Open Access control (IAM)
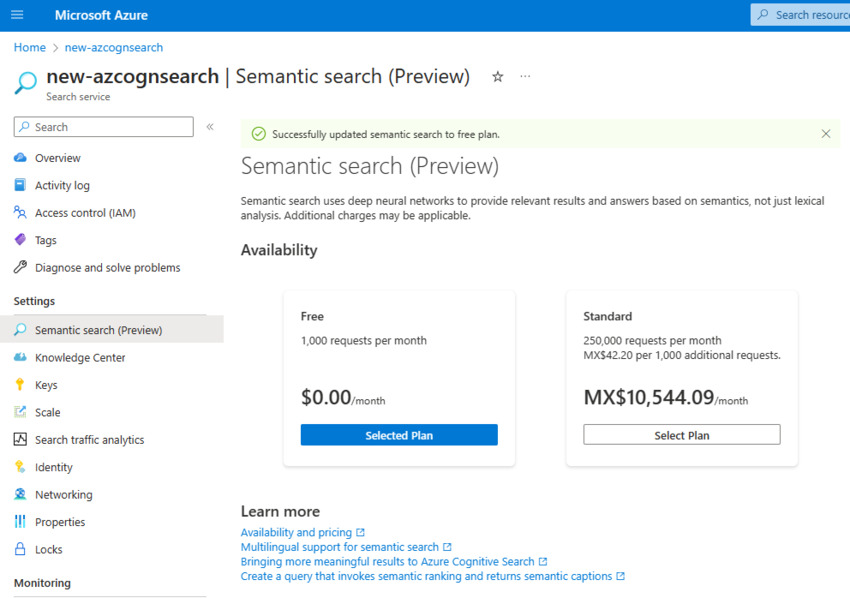This screenshot has width=850, height=598. pos(83,212)
